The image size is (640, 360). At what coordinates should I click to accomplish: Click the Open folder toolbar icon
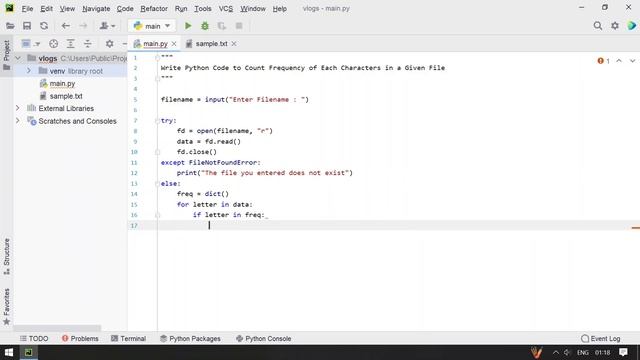click(10, 26)
